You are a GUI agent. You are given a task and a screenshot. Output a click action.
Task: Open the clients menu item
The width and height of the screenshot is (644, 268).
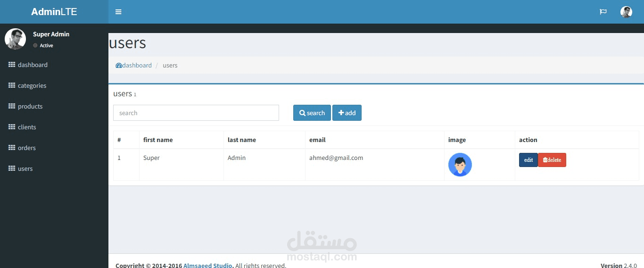[x=54, y=127]
